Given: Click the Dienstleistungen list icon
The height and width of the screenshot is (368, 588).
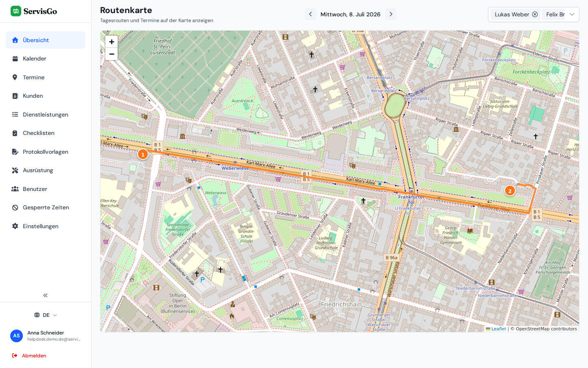Looking at the screenshot, I should [x=15, y=114].
